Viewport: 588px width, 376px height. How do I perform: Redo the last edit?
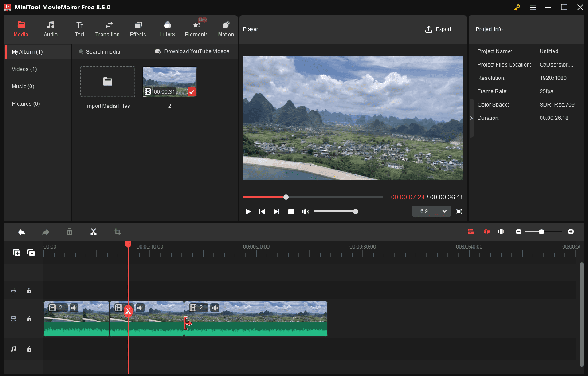(45, 231)
